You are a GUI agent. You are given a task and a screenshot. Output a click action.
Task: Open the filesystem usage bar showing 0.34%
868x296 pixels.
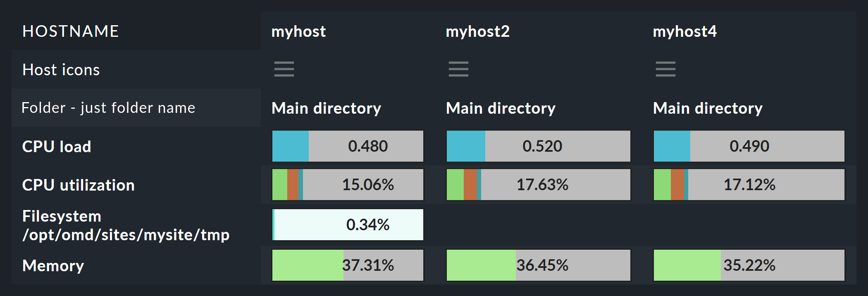click(x=348, y=224)
